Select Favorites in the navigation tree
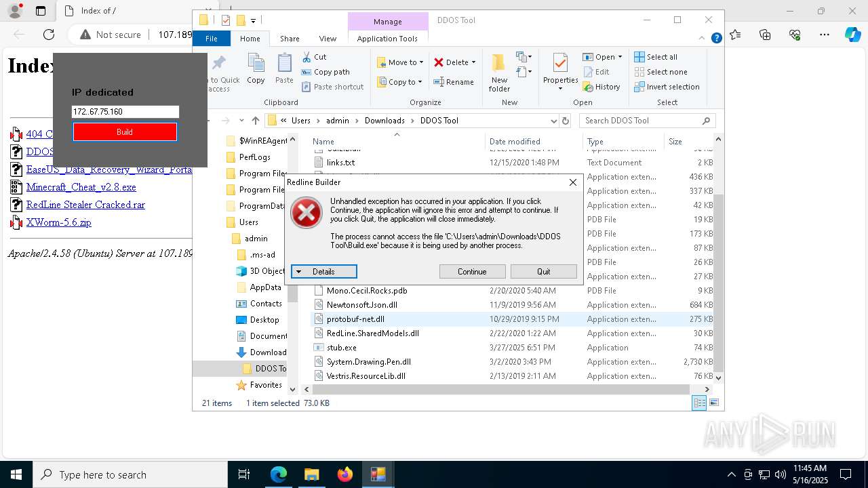 (265, 385)
